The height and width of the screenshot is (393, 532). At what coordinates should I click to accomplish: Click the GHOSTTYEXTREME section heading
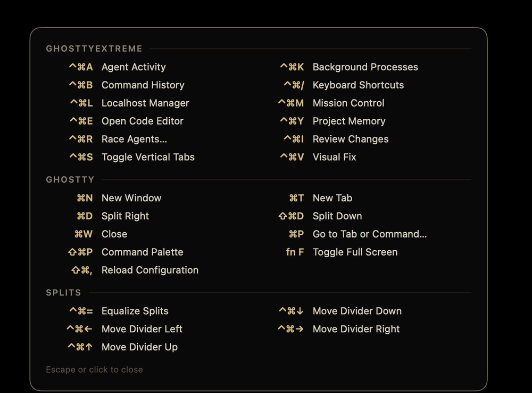click(94, 48)
